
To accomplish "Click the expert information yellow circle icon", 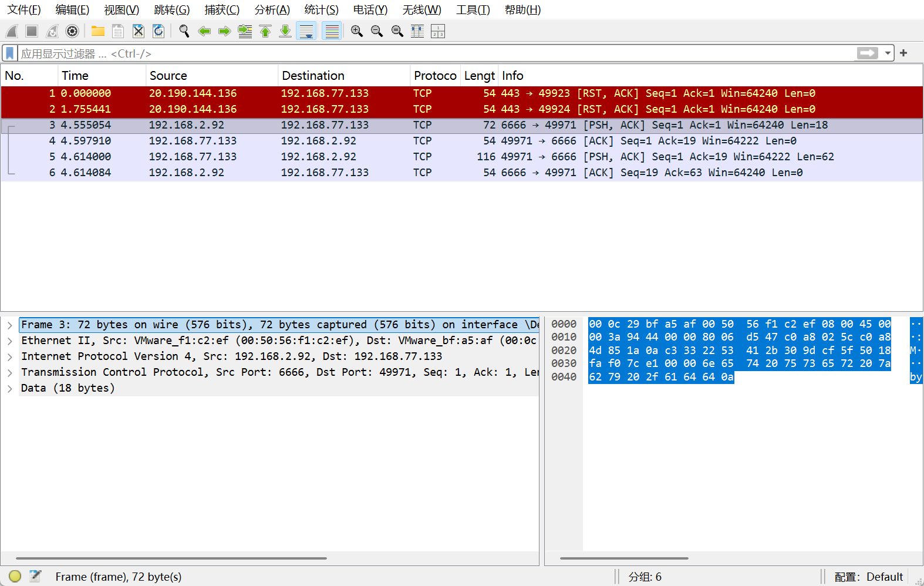I will click(x=15, y=577).
